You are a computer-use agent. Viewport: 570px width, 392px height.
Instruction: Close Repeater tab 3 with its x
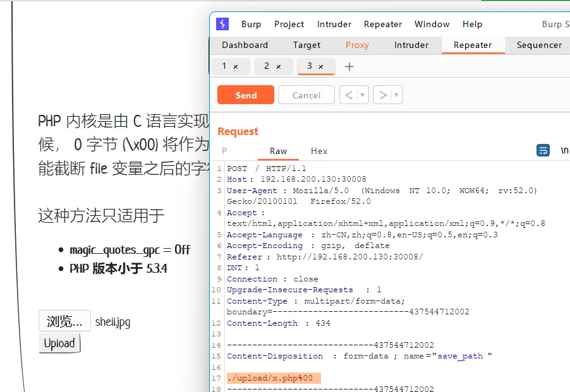[x=321, y=66]
